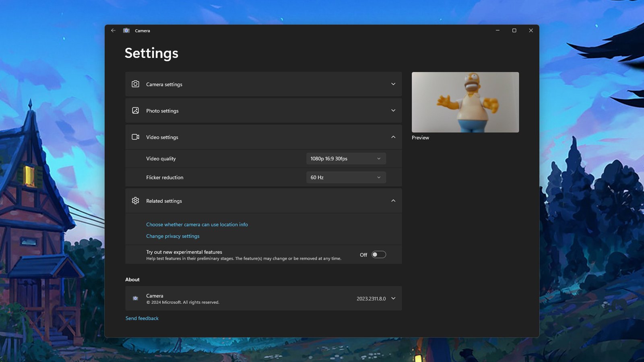The width and height of the screenshot is (644, 362).
Task: Click the back arrow in the title bar
Action: [113, 31]
